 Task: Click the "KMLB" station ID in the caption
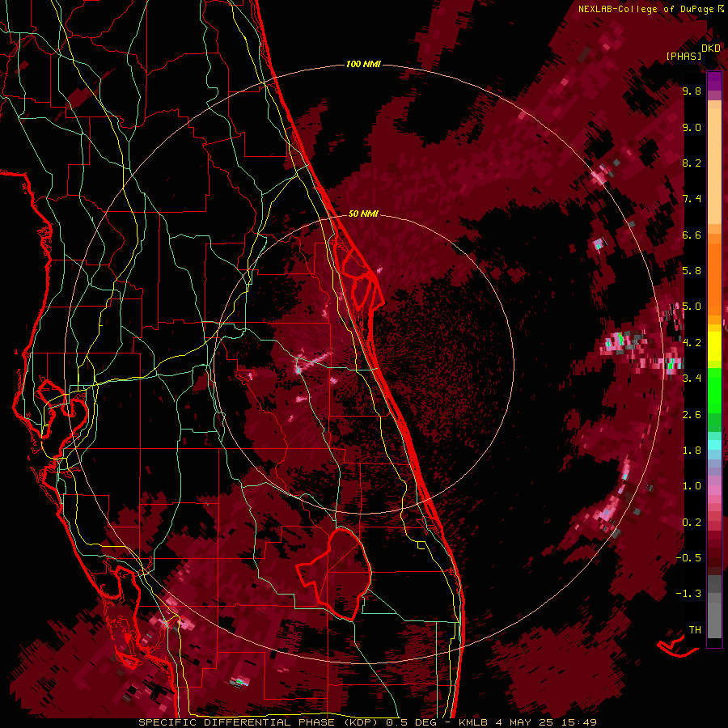coord(472,722)
